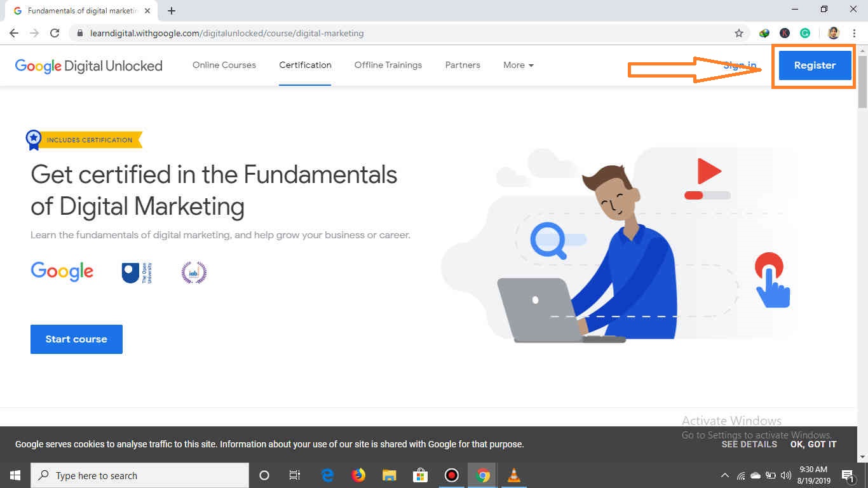
Task: Launch Microsoft Edge from taskbar
Action: [328, 475]
